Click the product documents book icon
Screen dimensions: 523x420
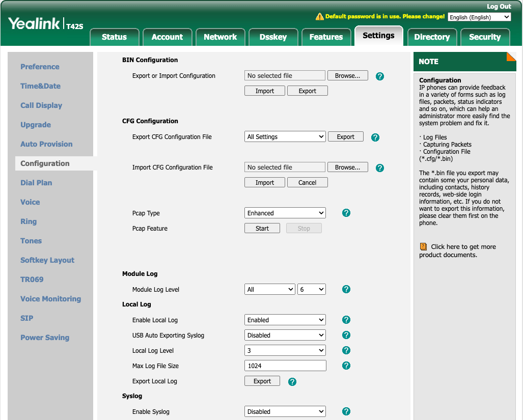pos(423,247)
